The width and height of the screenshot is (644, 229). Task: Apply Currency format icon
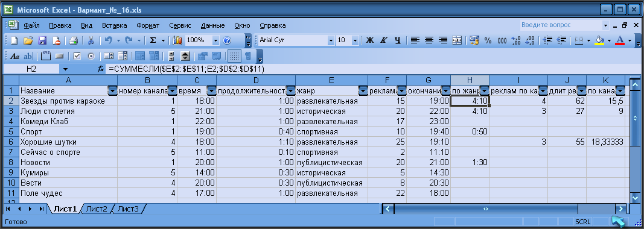474,40
